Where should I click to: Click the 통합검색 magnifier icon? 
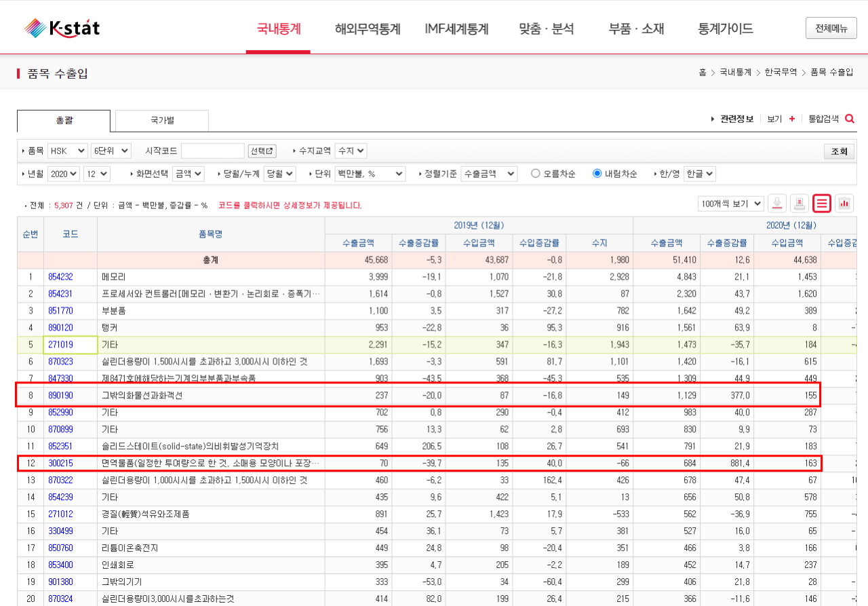pyautogui.click(x=850, y=119)
